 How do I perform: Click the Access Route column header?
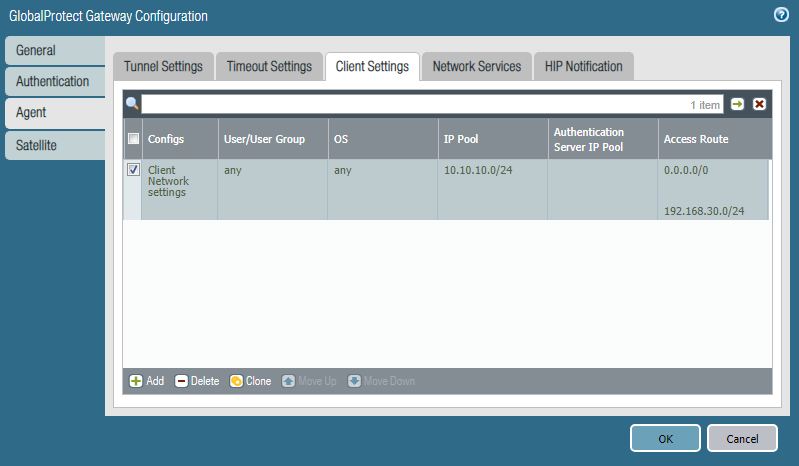pos(715,139)
